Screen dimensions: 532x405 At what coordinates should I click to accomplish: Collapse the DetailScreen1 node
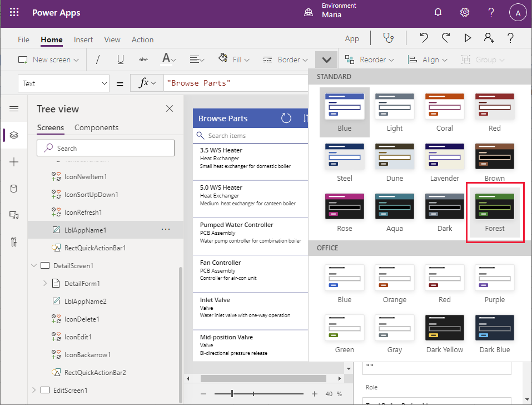pyautogui.click(x=34, y=265)
